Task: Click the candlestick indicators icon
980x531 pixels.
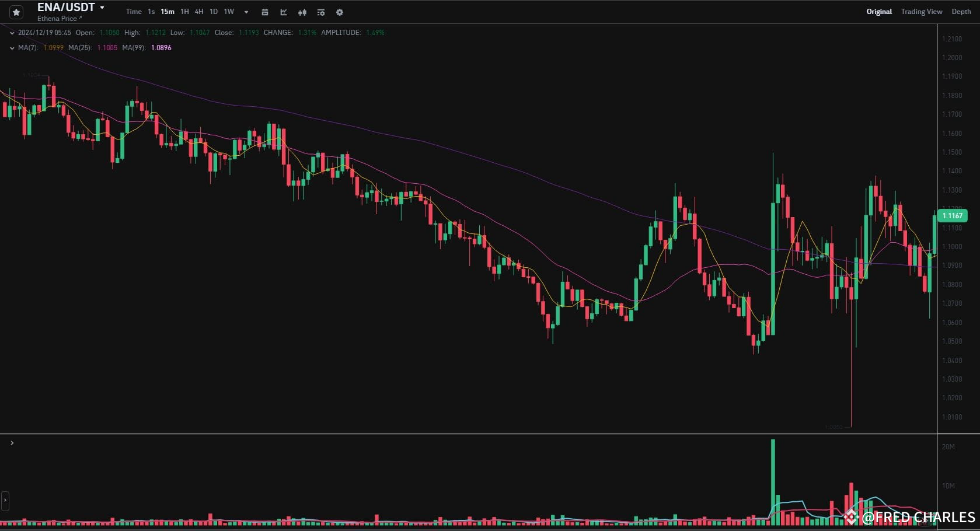Action: coord(302,12)
